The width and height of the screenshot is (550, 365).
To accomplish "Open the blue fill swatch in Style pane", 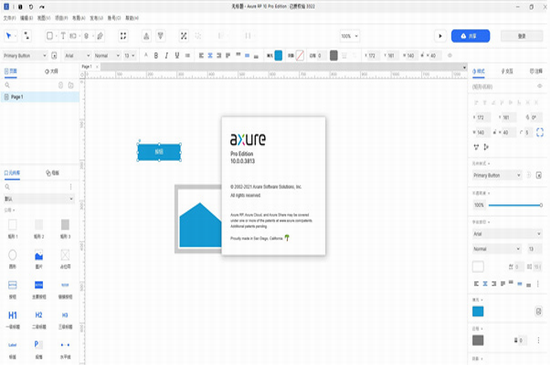I will point(478,311).
